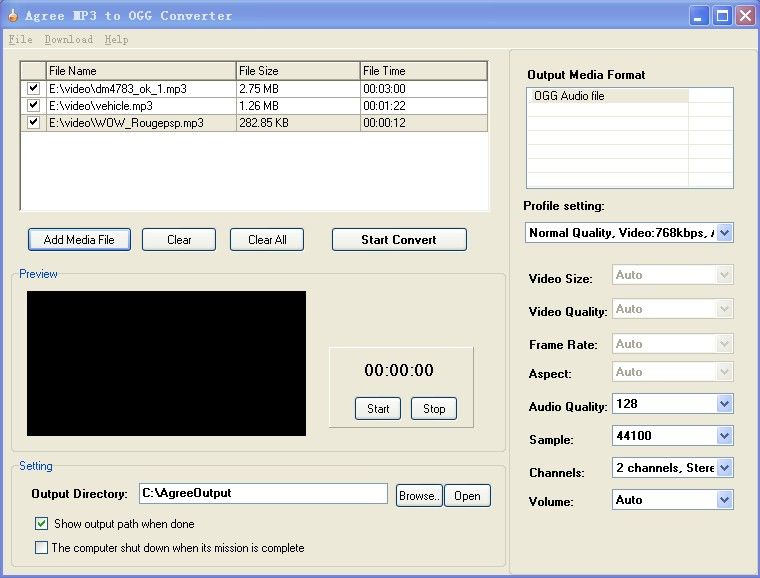The height and width of the screenshot is (578, 760).
Task: Open the Channels dropdown
Action: coord(725,468)
